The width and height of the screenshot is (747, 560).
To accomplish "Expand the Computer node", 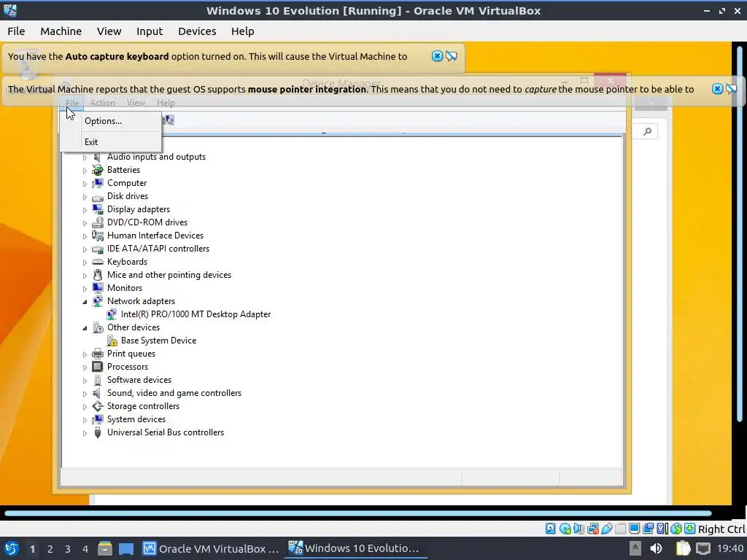I will (85, 183).
